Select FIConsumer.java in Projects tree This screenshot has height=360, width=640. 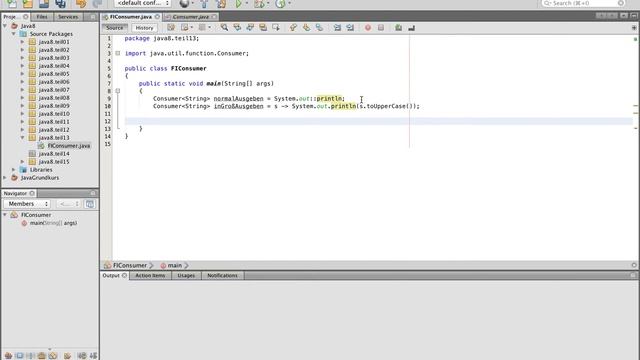pyautogui.click(x=69, y=146)
